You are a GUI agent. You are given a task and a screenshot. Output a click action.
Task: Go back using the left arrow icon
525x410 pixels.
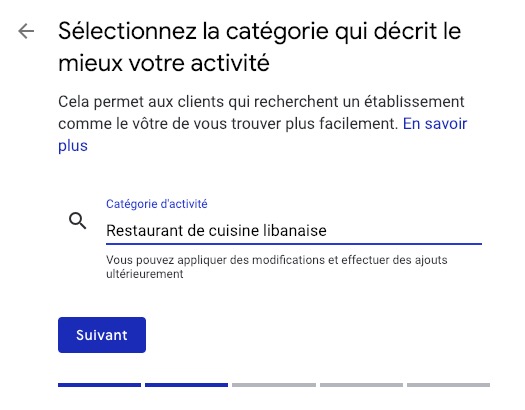pyautogui.click(x=26, y=31)
